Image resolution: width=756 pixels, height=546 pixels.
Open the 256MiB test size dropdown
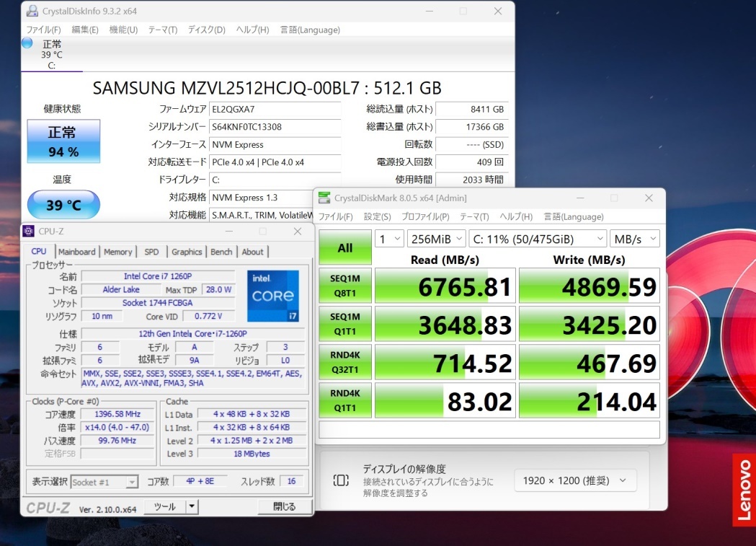[x=437, y=239]
